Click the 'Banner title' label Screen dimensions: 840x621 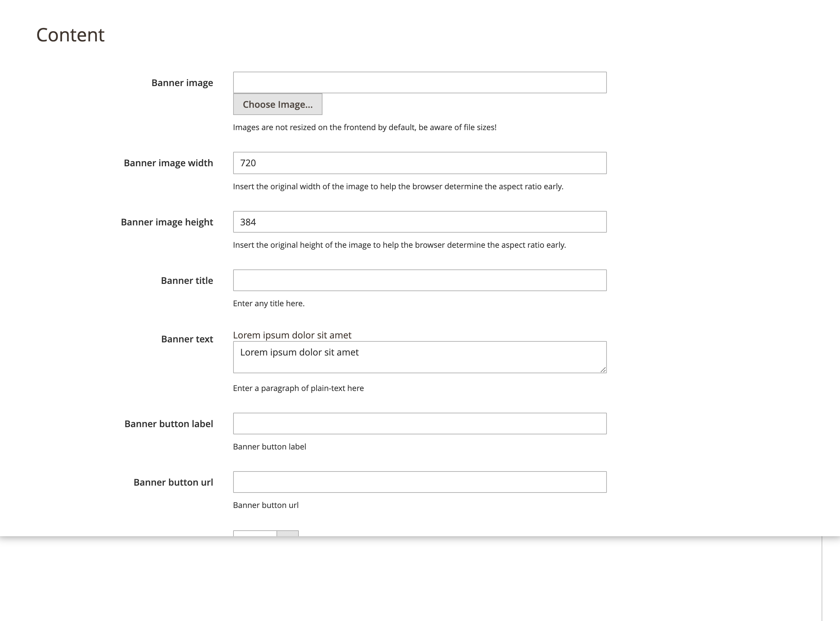point(187,280)
